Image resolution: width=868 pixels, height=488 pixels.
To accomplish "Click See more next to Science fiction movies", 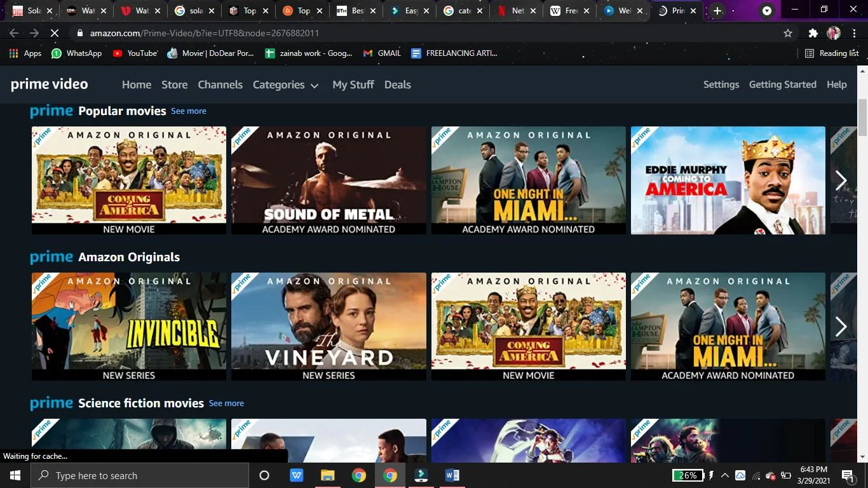I will pyautogui.click(x=226, y=403).
